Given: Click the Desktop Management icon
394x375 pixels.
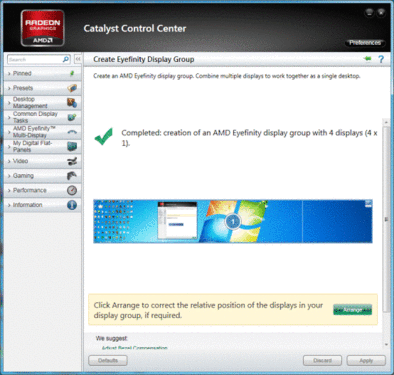Looking at the screenshot, I should coord(72,103).
